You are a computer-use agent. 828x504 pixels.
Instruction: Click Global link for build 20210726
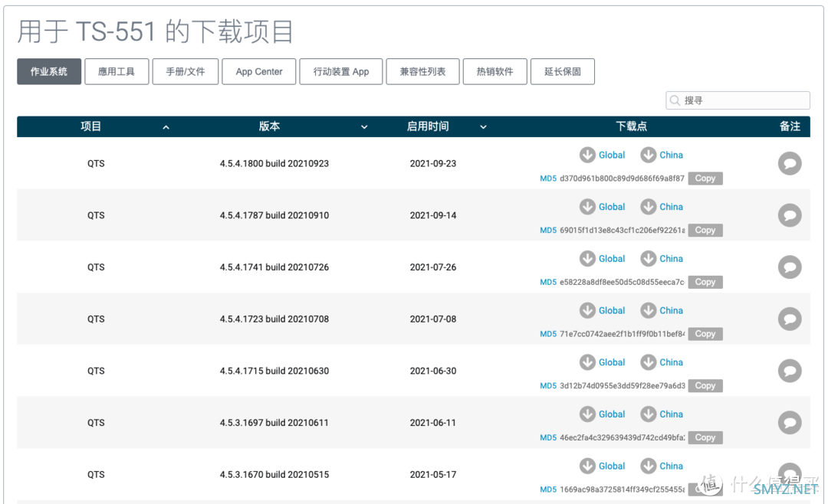point(612,259)
